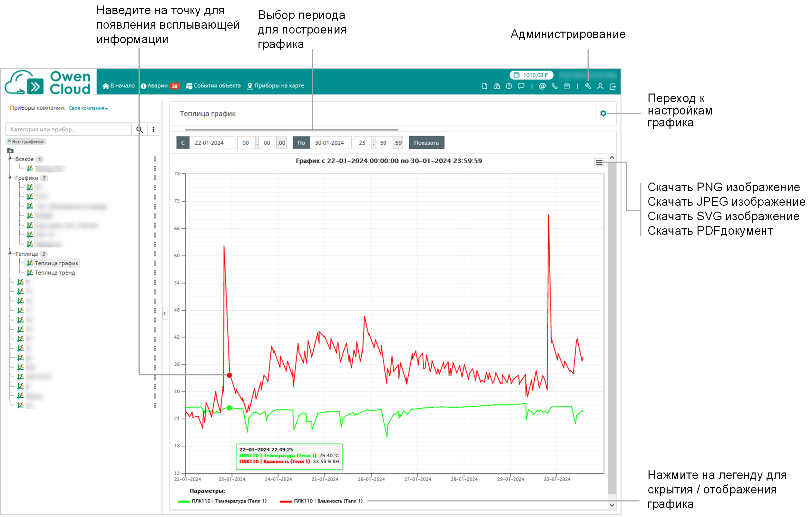Click the search magnifier icon
Screen dimensions: 812x517
click(x=139, y=130)
